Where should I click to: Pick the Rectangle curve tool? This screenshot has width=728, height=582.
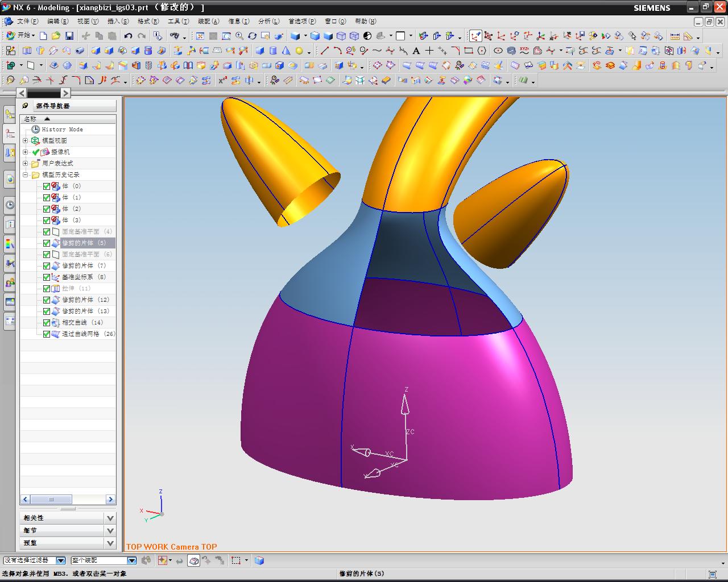469,51
